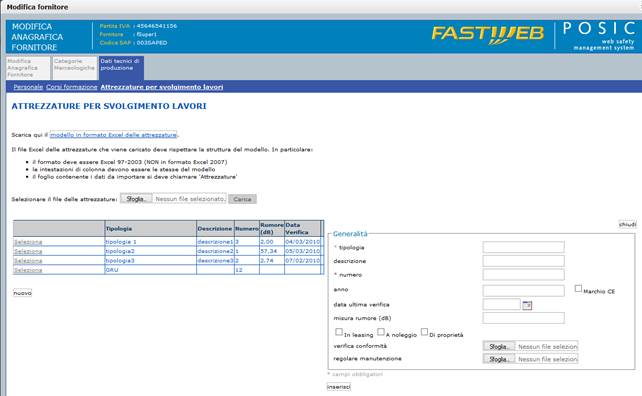
Task: Open the Corsi formazione sub-menu
Action: pos(72,87)
